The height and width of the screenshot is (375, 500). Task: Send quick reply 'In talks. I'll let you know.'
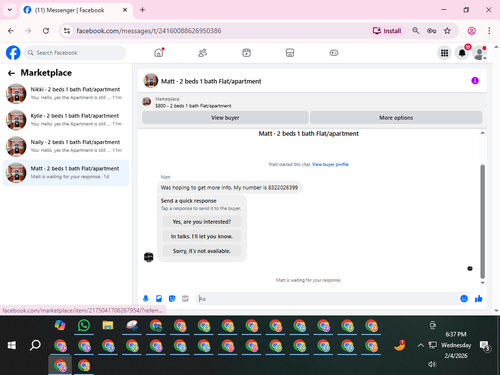[x=202, y=236]
